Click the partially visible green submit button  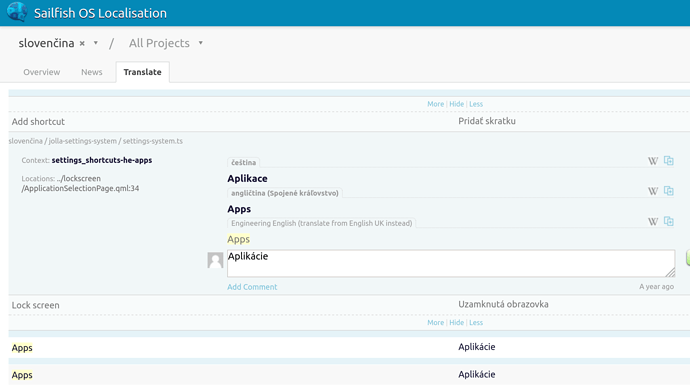tap(688, 258)
